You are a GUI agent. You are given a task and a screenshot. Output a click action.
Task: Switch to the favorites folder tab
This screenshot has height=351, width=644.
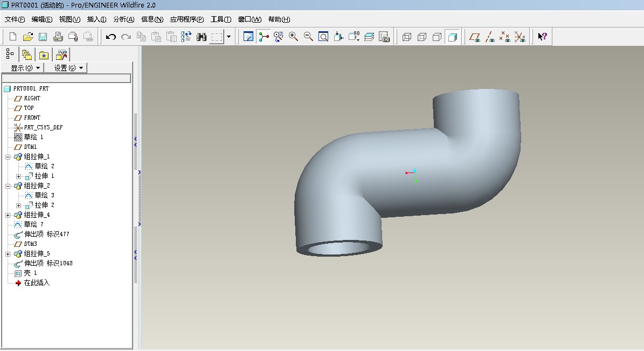point(44,54)
